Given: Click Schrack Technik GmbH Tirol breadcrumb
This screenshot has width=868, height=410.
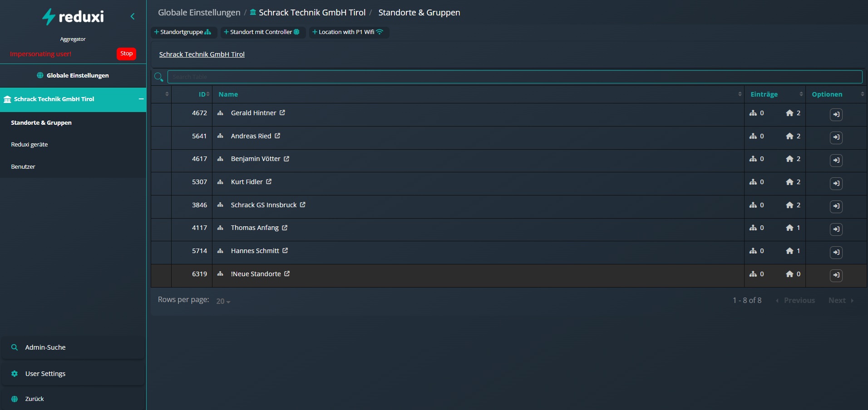Looking at the screenshot, I should coord(308,13).
